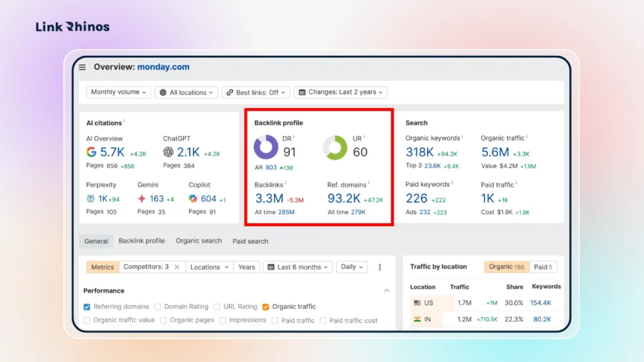Switch to the Paid search tab
The image size is (644, 362).
(x=250, y=241)
